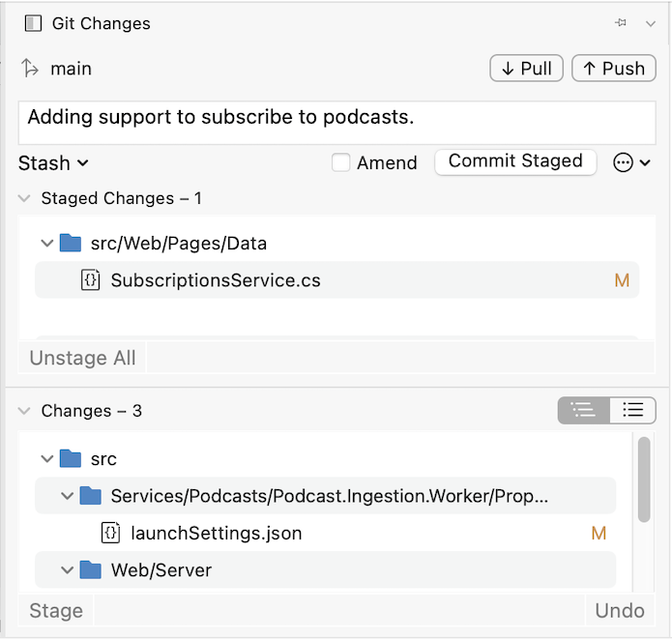Collapse the src/Web/Pages/Data folder

[46, 244]
